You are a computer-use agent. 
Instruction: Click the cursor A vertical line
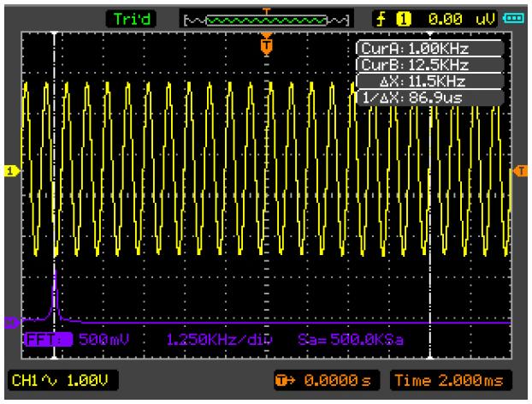(x=54, y=195)
